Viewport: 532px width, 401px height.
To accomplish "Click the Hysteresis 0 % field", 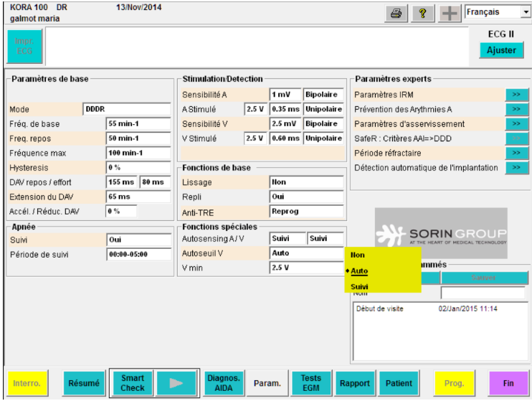I will click(138, 168).
